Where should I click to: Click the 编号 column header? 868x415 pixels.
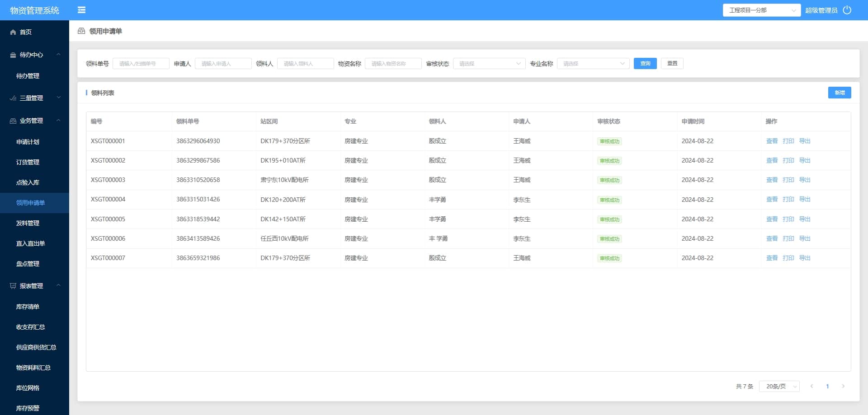[x=96, y=121]
